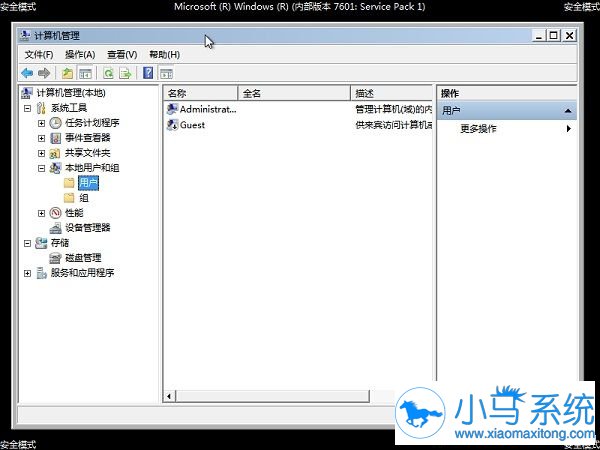Click the Up one level toolbar icon
The image size is (600, 450).
coord(67,73)
